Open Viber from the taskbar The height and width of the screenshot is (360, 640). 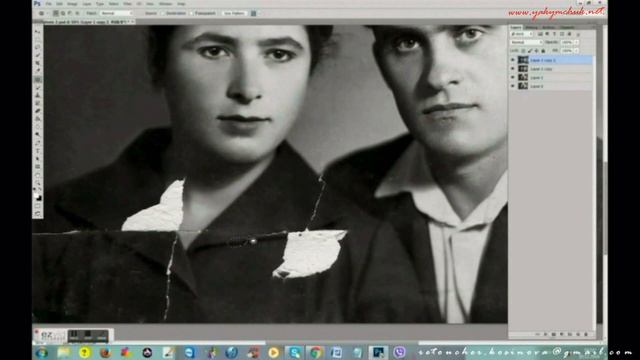[400, 352]
